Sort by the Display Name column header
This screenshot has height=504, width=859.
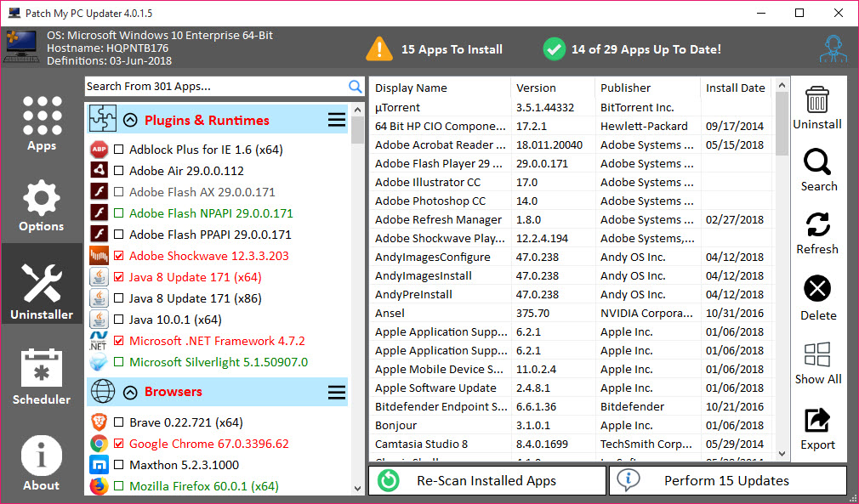click(x=441, y=88)
